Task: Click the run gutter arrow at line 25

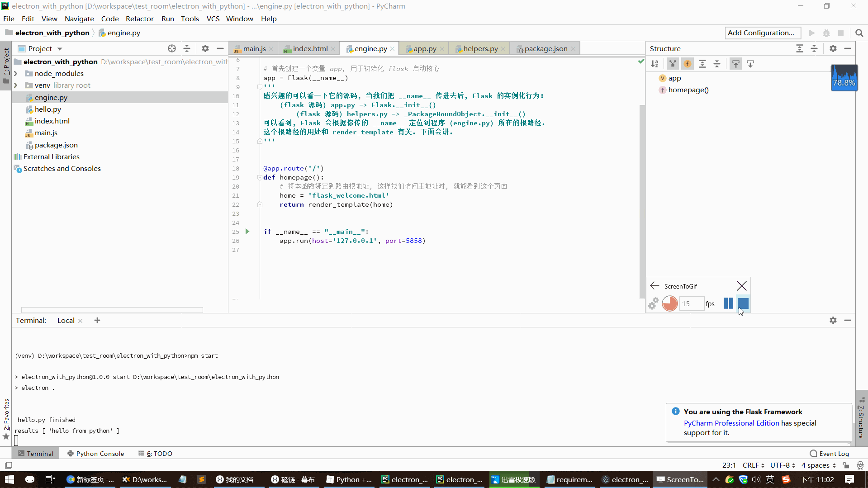Action: click(247, 232)
